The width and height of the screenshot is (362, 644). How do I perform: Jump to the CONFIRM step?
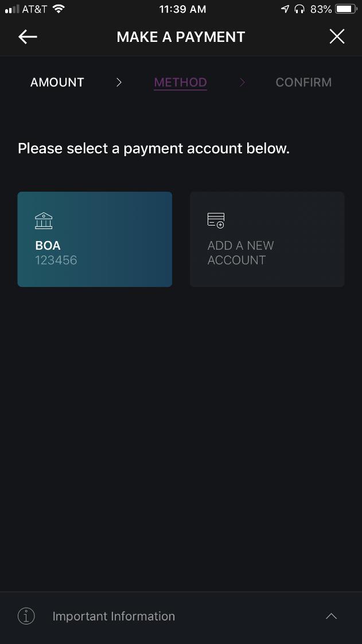tap(303, 83)
